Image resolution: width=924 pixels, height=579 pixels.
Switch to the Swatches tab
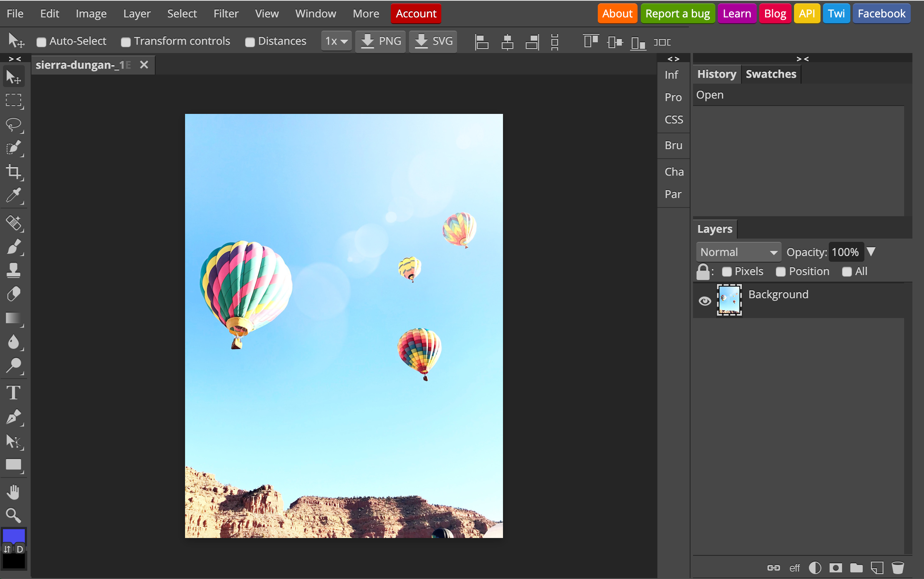pyautogui.click(x=771, y=74)
